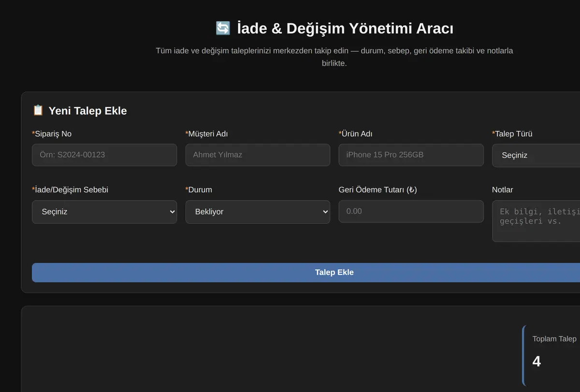Expand the İade/Değişim Sebebi dropdown

tap(104, 212)
